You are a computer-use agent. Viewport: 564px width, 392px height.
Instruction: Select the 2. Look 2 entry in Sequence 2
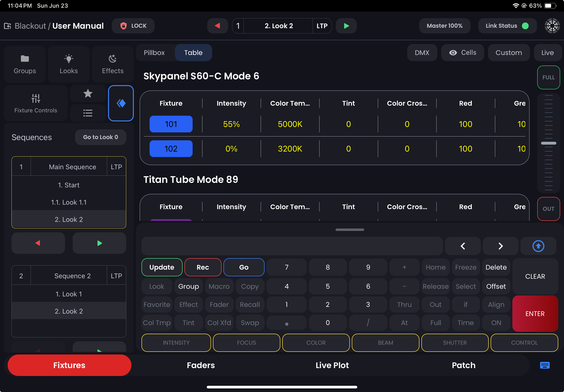pos(69,311)
